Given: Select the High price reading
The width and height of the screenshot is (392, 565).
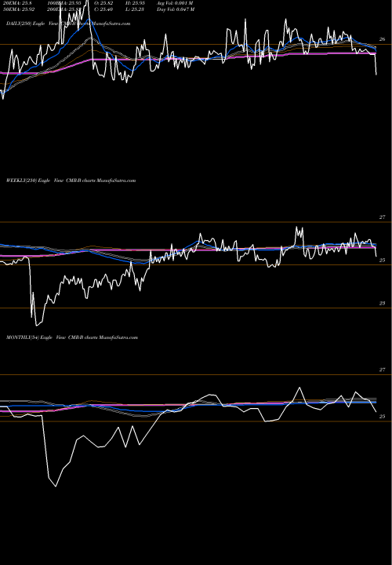Looking at the screenshot, I should pyautogui.click(x=135, y=3).
